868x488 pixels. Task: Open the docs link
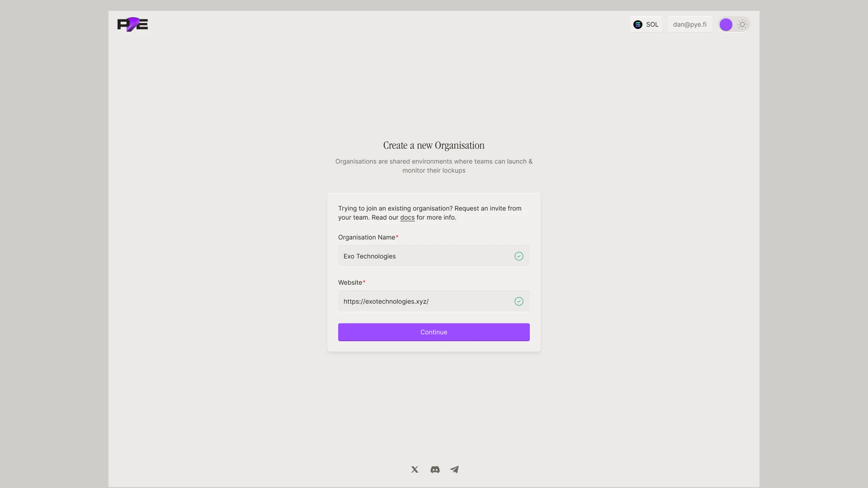pos(407,217)
